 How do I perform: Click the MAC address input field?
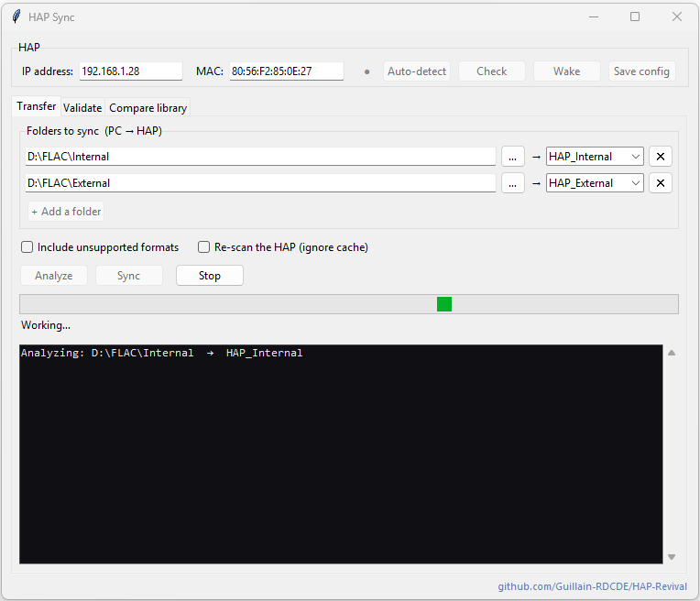(x=287, y=71)
